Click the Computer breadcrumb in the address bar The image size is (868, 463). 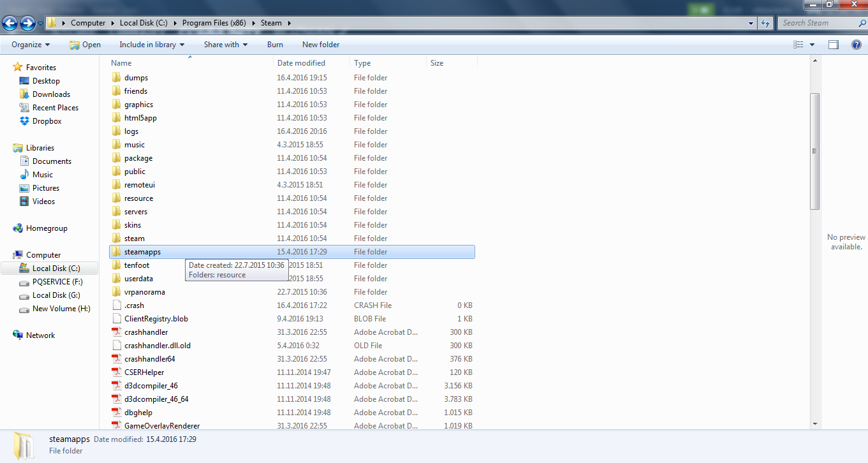tap(88, 23)
